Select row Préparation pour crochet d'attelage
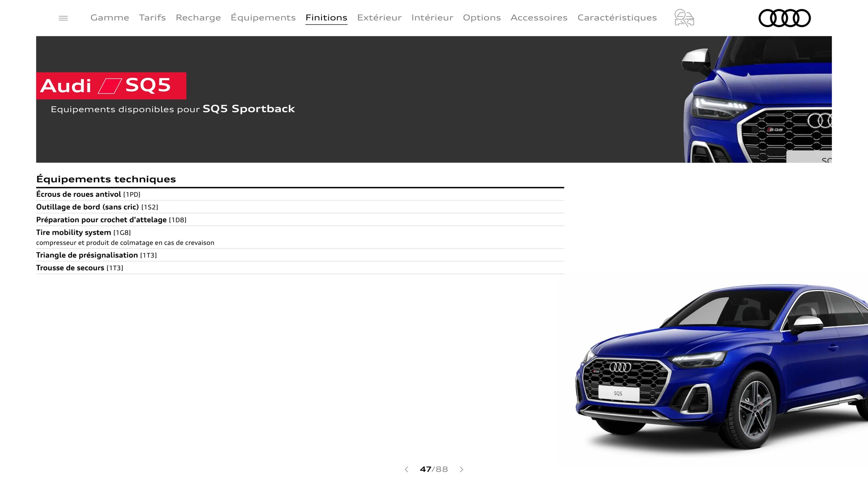The height and width of the screenshot is (488, 868). click(300, 220)
